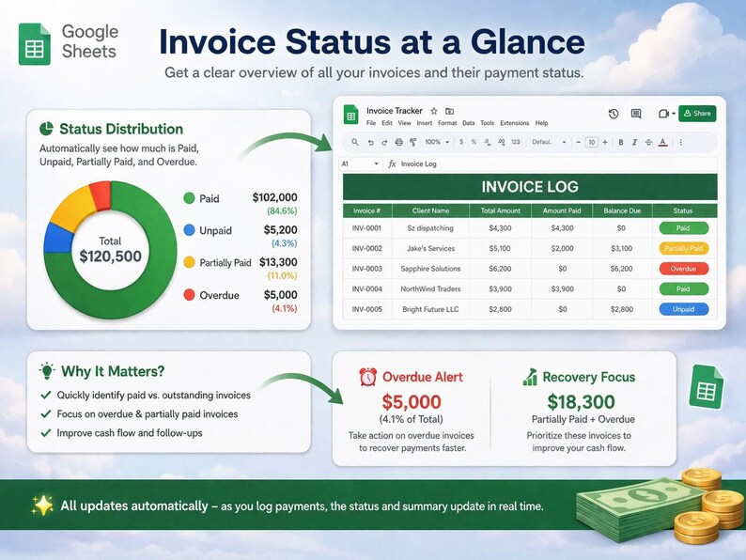Click the large Google Sheets logo at the top left

(x=34, y=44)
